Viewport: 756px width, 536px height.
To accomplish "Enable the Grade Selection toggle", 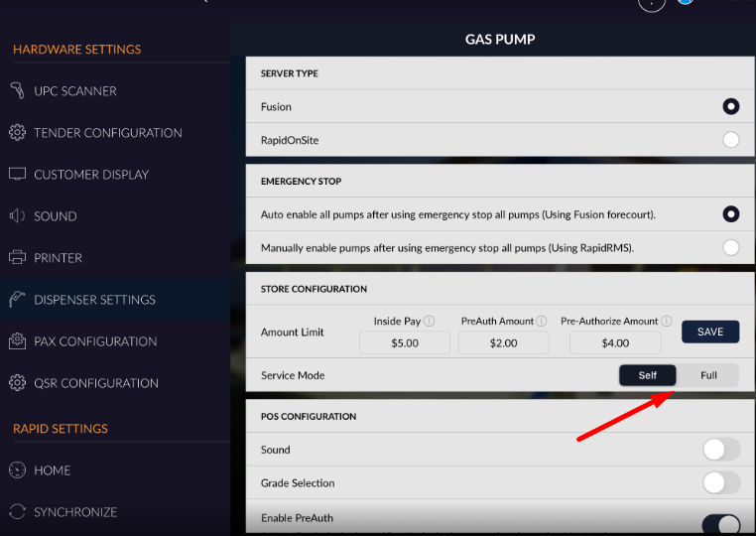I will [x=721, y=483].
